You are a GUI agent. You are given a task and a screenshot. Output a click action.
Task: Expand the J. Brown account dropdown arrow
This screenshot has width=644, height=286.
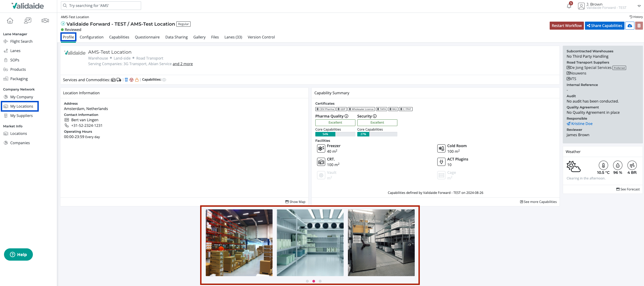click(639, 6)
